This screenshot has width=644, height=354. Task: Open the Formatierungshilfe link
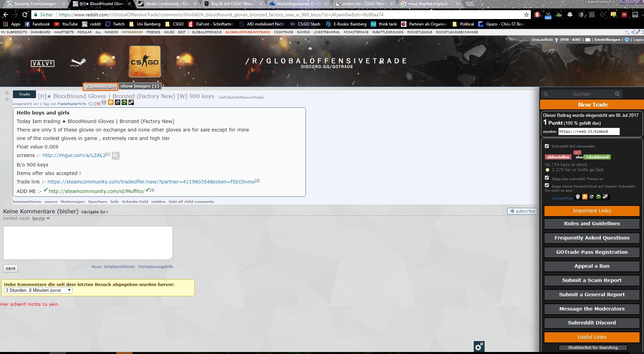[x=156, y=267]
